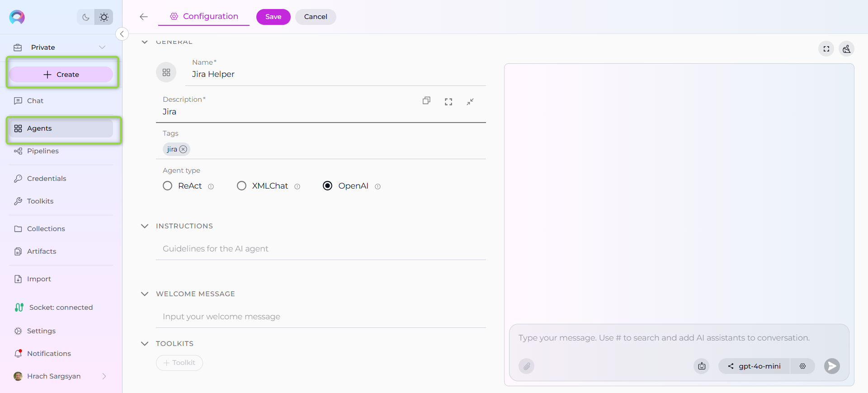
Task: Open the gpt-4o-mini model selector
Action: pos(754,366)
